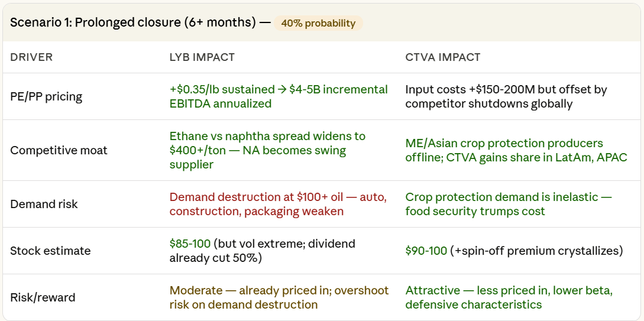Click the $90-100 CTVA stock estimate

click(x=426, y=251)
